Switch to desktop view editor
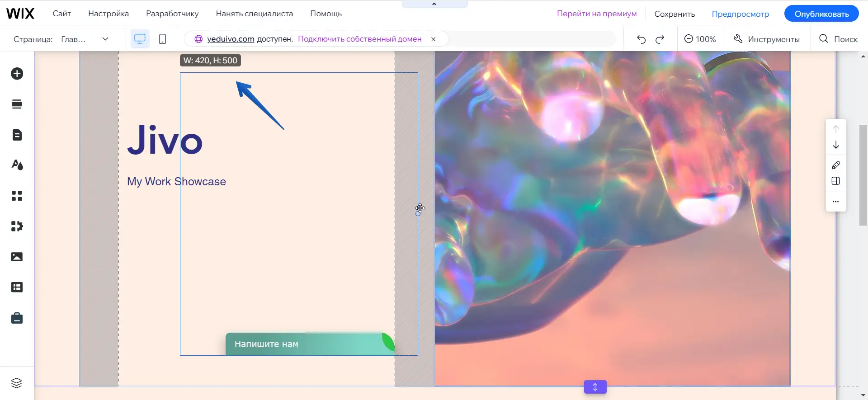The height and width of the screenshot is (400, 868). [140, 39]
